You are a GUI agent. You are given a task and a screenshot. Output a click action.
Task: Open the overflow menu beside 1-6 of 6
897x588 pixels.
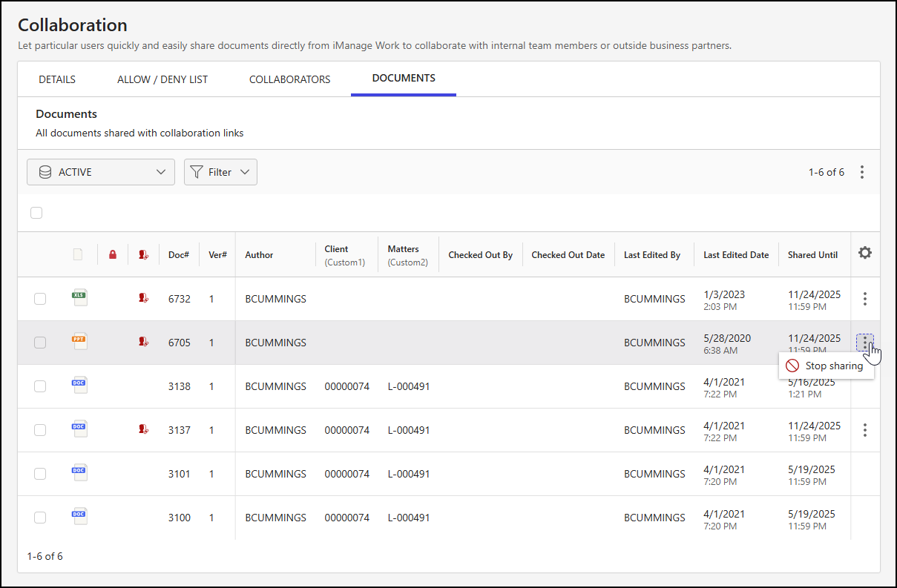[x=862, y=171]
